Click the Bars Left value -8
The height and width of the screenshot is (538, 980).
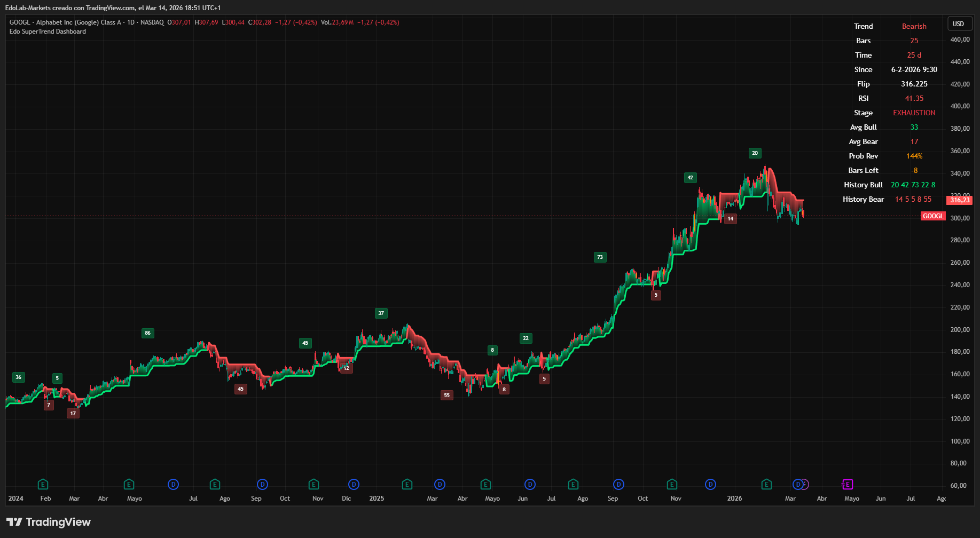914,170
